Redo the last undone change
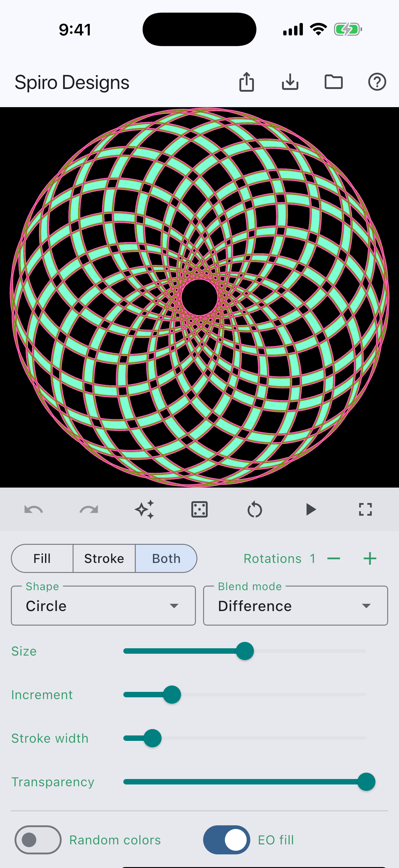 tap(89, 509)
